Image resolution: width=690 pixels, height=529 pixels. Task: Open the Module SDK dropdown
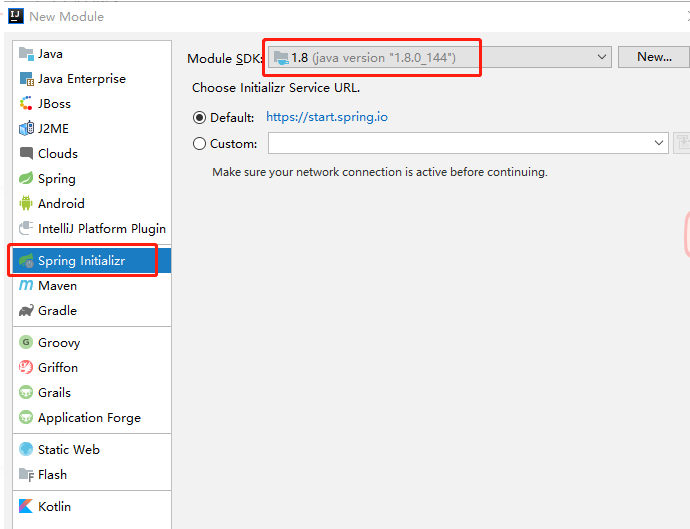point(440,57)
